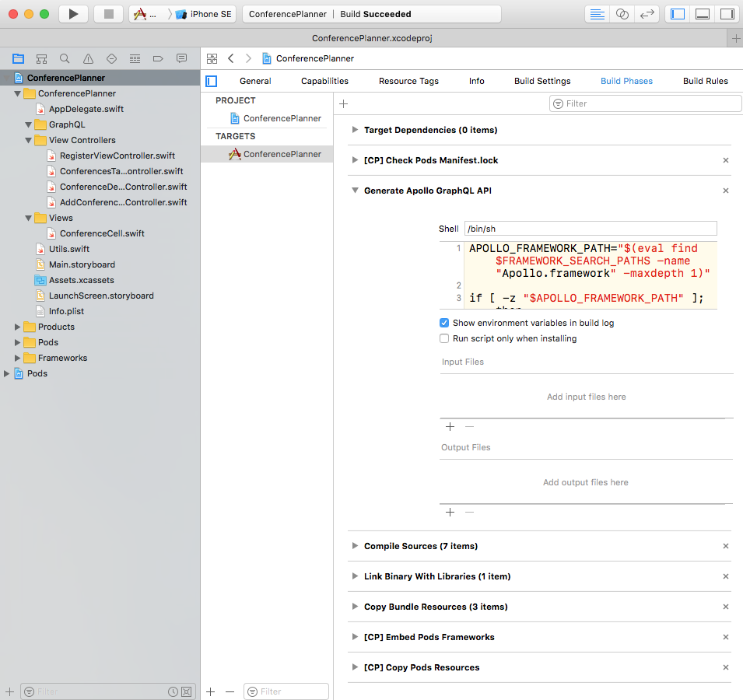Viewport: 743px width, 700px height.
Task: Show the Utilities pane toggle
Action: [x=727, y=14]
